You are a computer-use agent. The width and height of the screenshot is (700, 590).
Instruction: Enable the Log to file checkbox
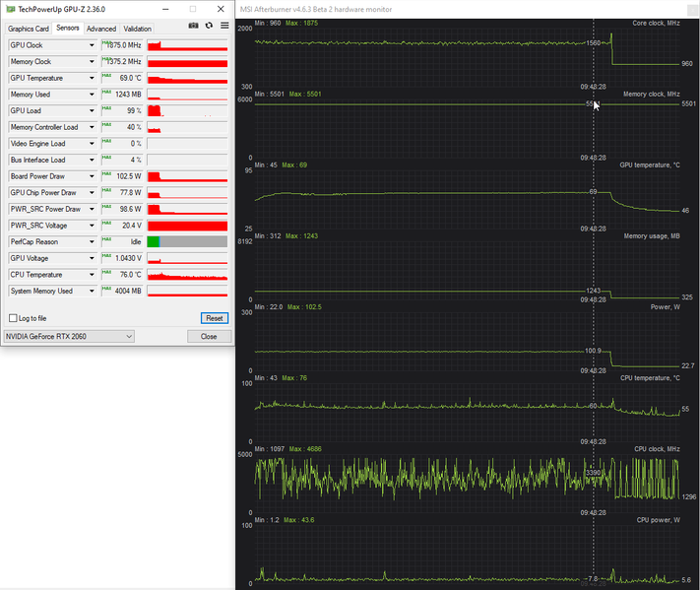13,318
